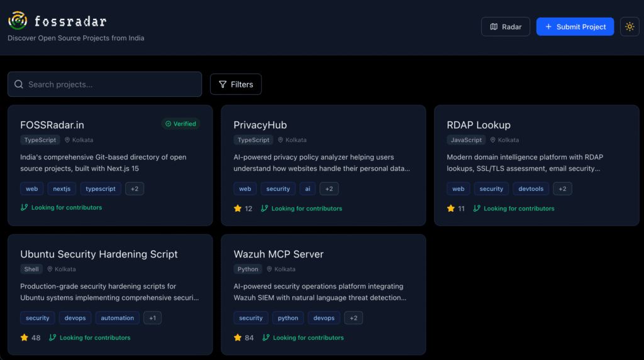Open the Filters dropdown
Image resolution: width=644 pixels, height=360 pixels.
[236, 84]
